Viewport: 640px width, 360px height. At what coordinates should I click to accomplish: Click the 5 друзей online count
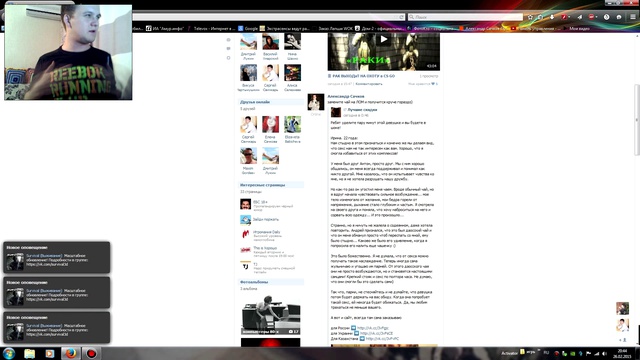[247, 109]
